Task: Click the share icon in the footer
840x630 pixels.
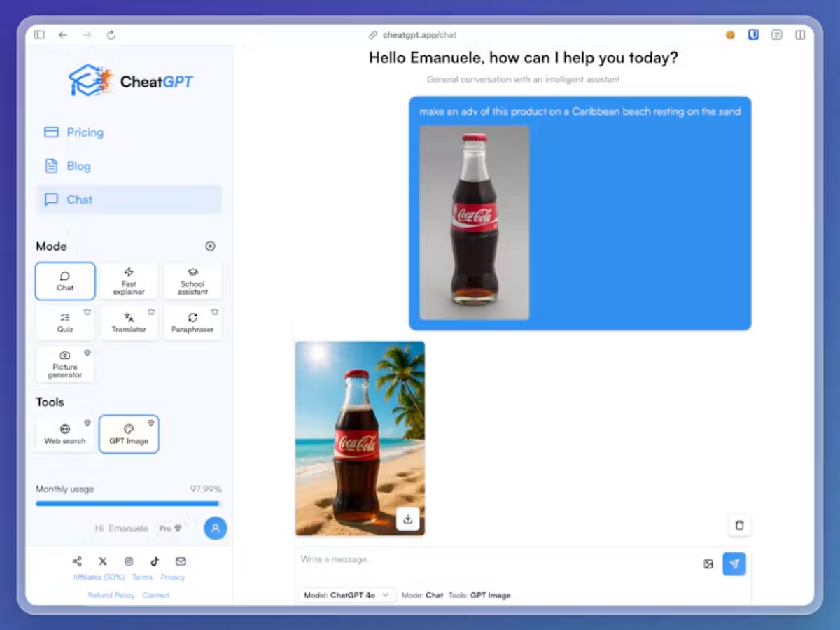Action: 77,561
